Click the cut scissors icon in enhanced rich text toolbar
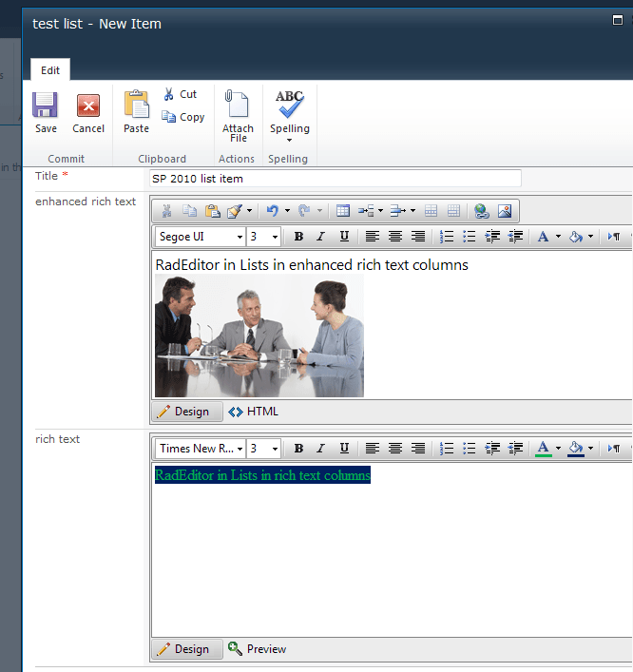Viewport: 633px width, 672px height. click(x=166, y=211)
